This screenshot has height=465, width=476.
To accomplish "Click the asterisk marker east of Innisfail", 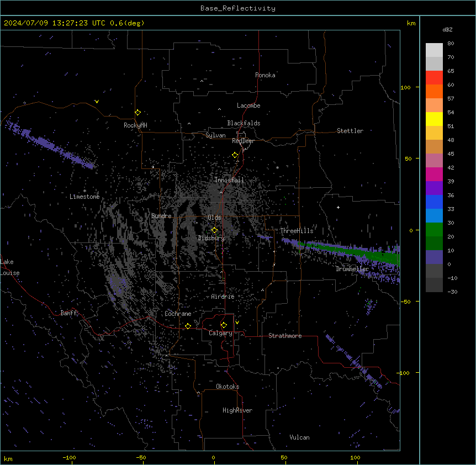I will pos(277,167).
